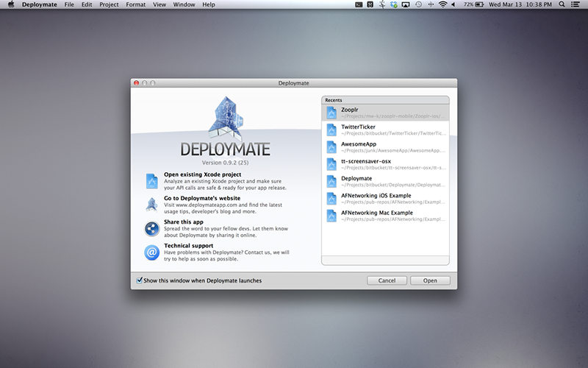Viewport: 588px width, 368px height.
Task: Open the Apple menu
Action: pyautogui.click(x=11, y=4)
